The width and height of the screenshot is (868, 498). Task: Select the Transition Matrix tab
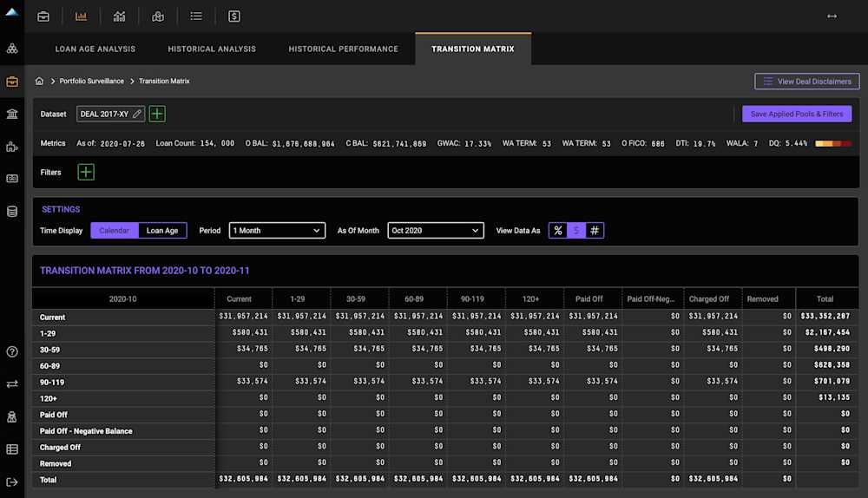[x=473, y=49]
